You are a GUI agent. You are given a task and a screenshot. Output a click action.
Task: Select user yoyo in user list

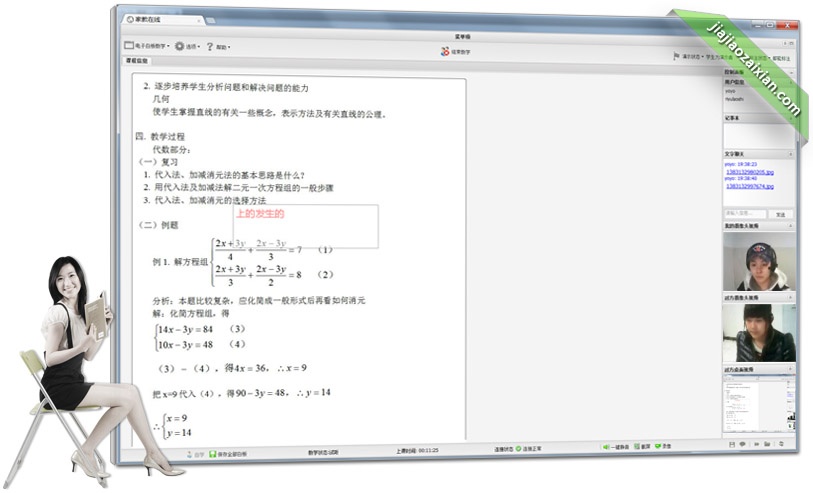(x=730, y=91)
